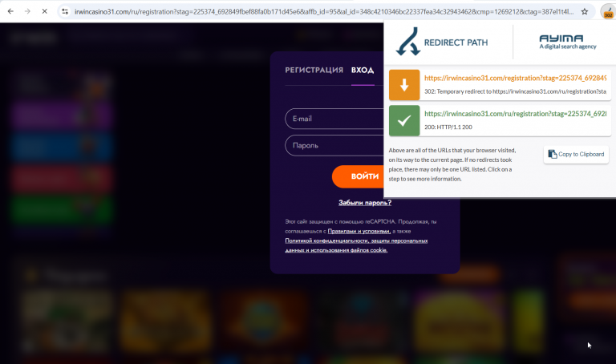
Task: Open Политикой конфиденциальности link
Action: [356, 245]
